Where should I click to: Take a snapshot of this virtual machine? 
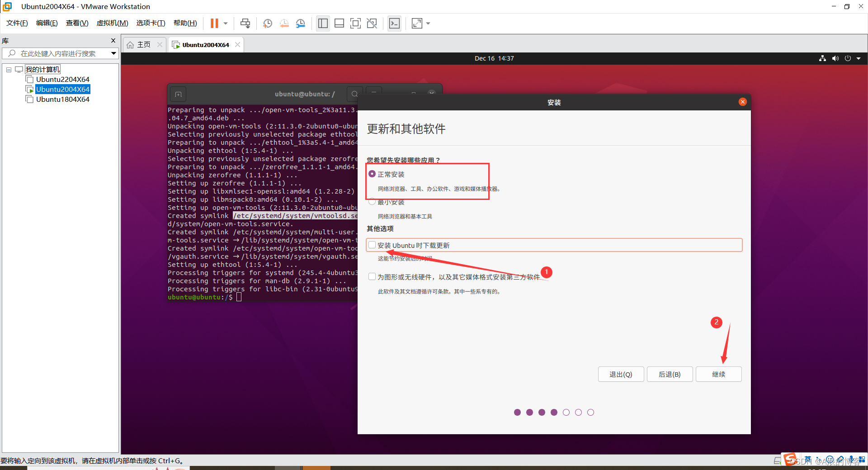point(268,23)
